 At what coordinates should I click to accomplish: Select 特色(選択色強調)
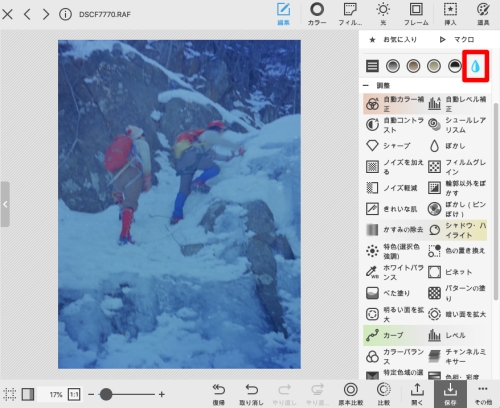[395, 251]
